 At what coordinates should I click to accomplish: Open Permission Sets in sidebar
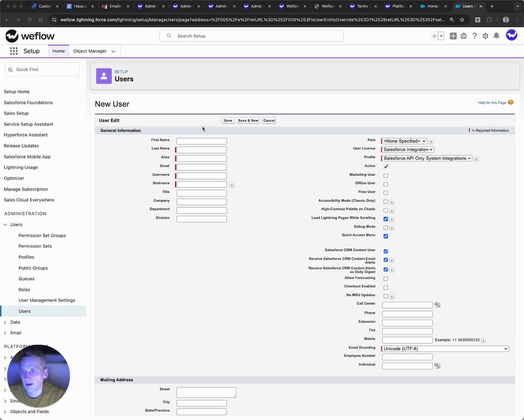35,246
